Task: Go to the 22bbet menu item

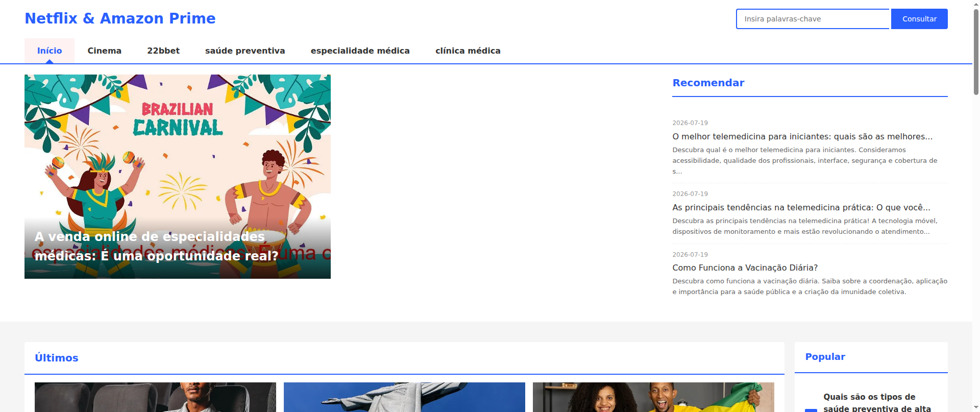Action: tap(163, 51)
